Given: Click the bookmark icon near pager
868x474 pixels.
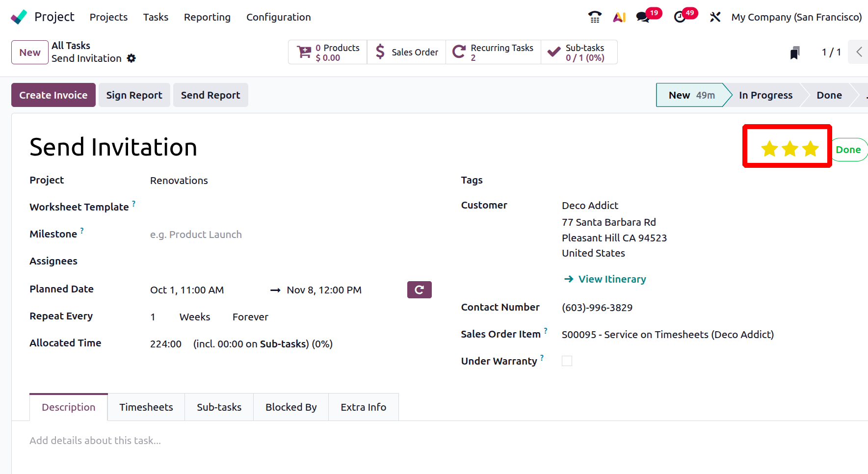Looking at the screenshot, I should click(795, 53).
